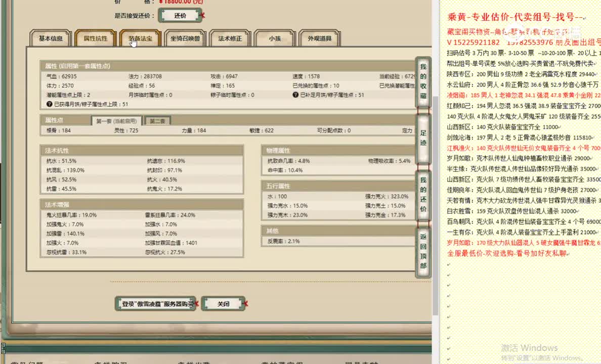Click the 攻击：6947 value
The image size is (601, 364).
224,77
